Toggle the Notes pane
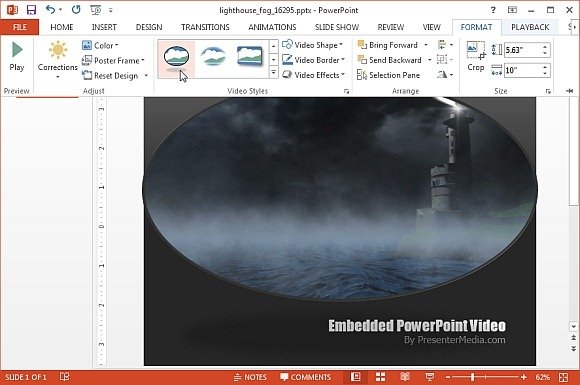The image size is (580, 385). point(250,377)
